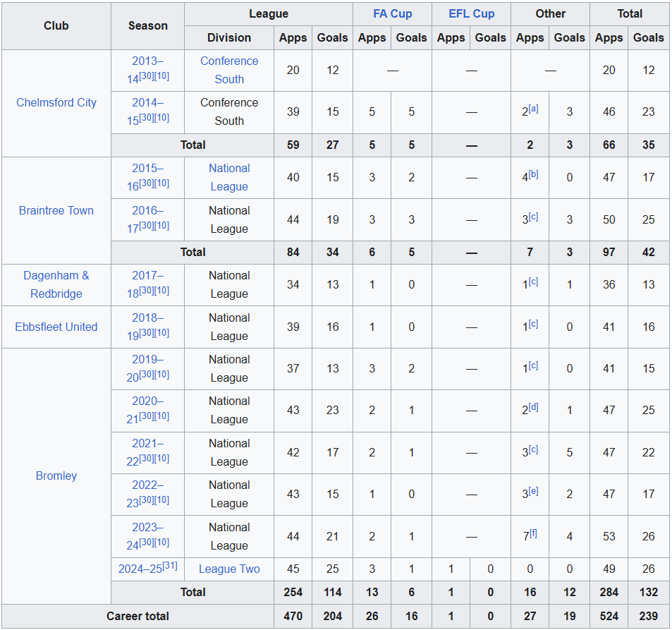Open the League Two division link
Image resolution: width=672 pixels, height=630 pixels.
229,569
